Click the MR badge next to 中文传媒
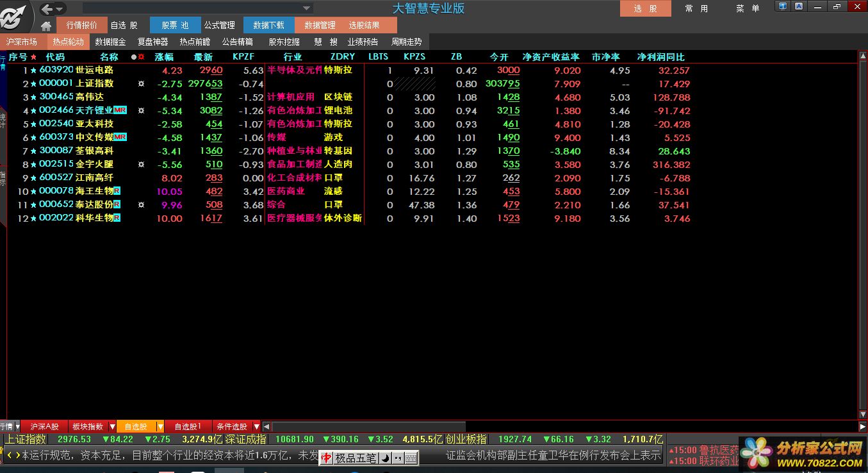Screen dimensions: 868x473 pyautogui.click(x=120, y=137)
